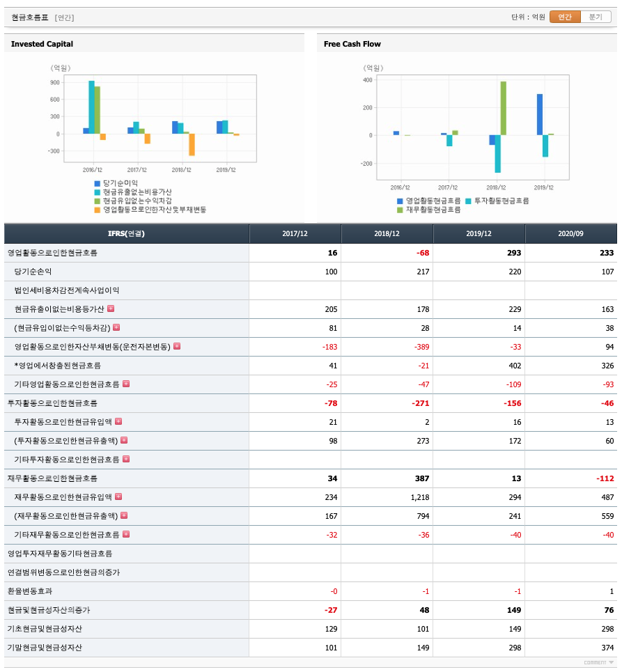Click the blue 2019/12 bar in Free Cash Flow

click(540, 114)
